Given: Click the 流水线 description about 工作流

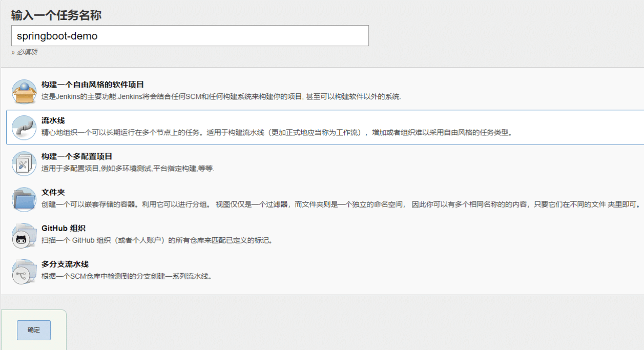Looking at the screenshot, I should point(277,133).
